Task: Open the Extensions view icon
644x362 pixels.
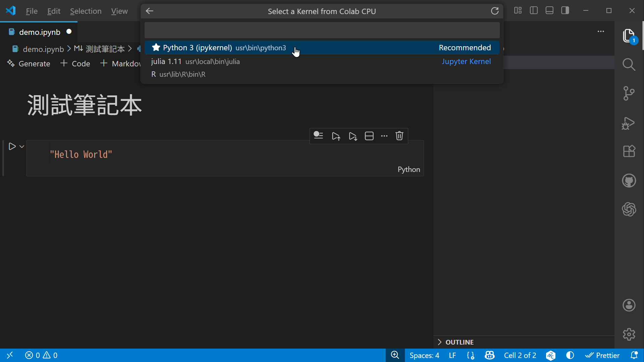Action: 629,151
